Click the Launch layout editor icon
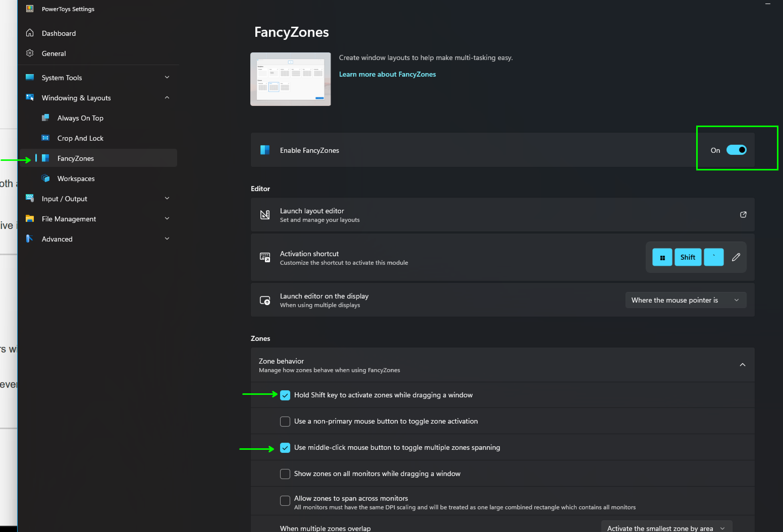 click(x=265, y=215)
